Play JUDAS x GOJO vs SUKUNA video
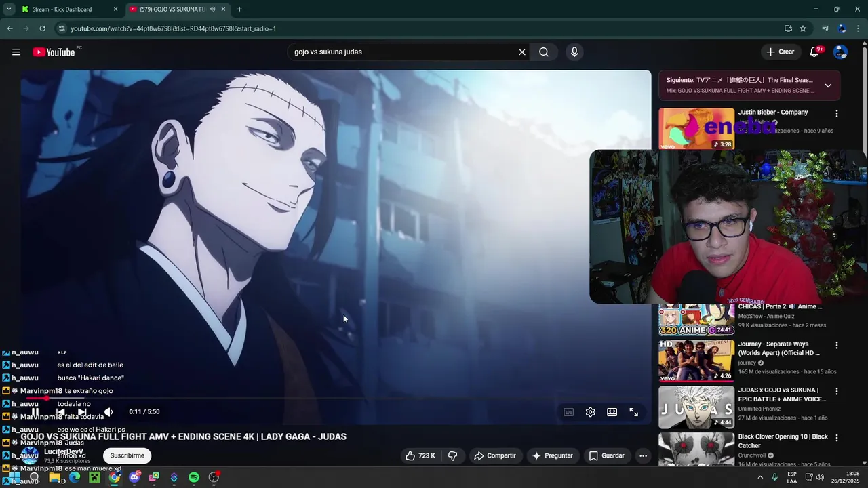The image size is (868, 488). [696, 407]
